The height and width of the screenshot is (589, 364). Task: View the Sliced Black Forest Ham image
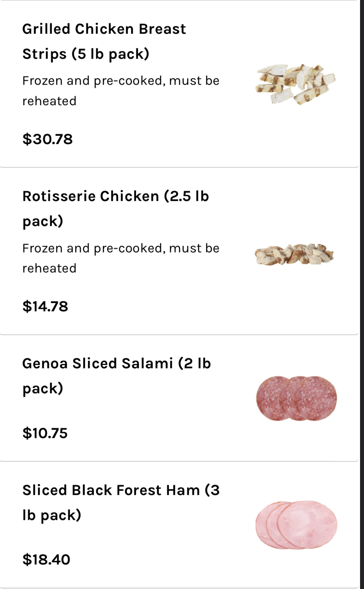(296, 525)
